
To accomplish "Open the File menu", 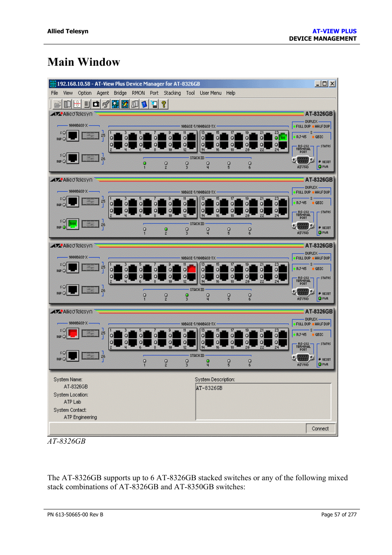I will click(54, 93).
